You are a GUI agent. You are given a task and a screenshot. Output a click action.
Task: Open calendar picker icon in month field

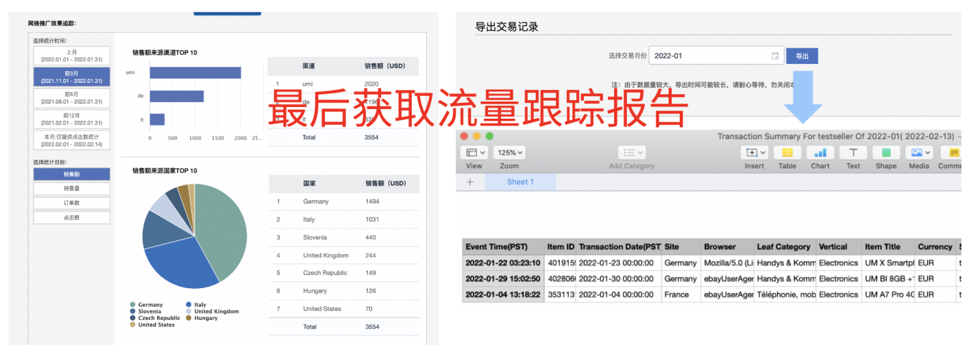pos(775,56)
